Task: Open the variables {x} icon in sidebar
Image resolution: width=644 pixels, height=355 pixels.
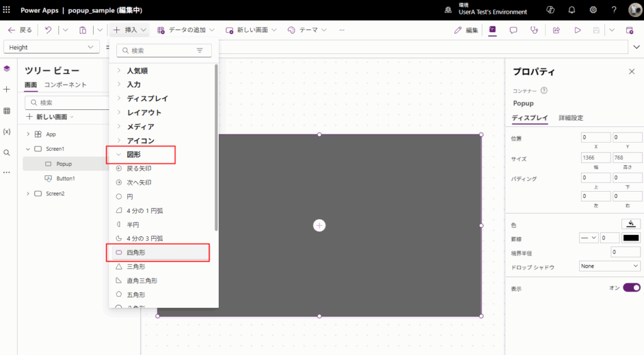Action: click(7, 132)
